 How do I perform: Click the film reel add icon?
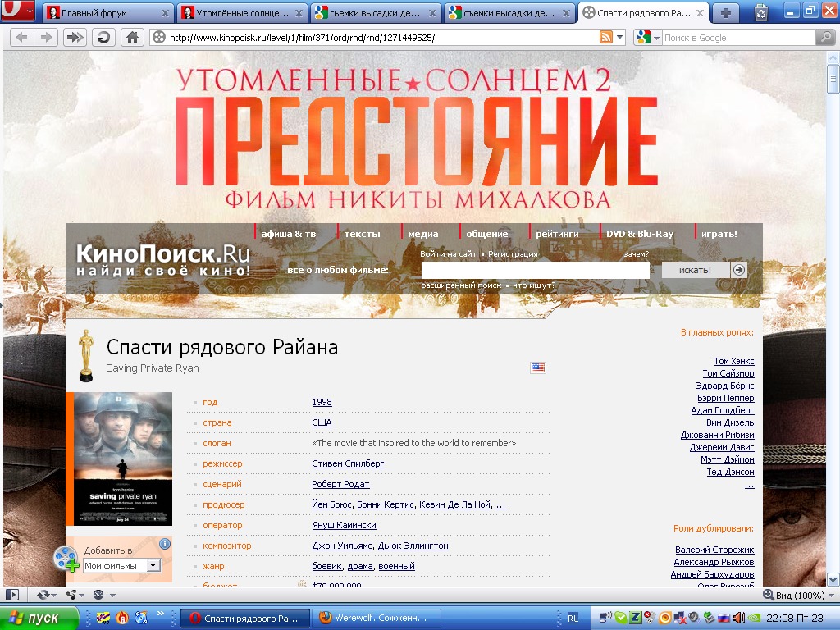click(x=66, y=558)
